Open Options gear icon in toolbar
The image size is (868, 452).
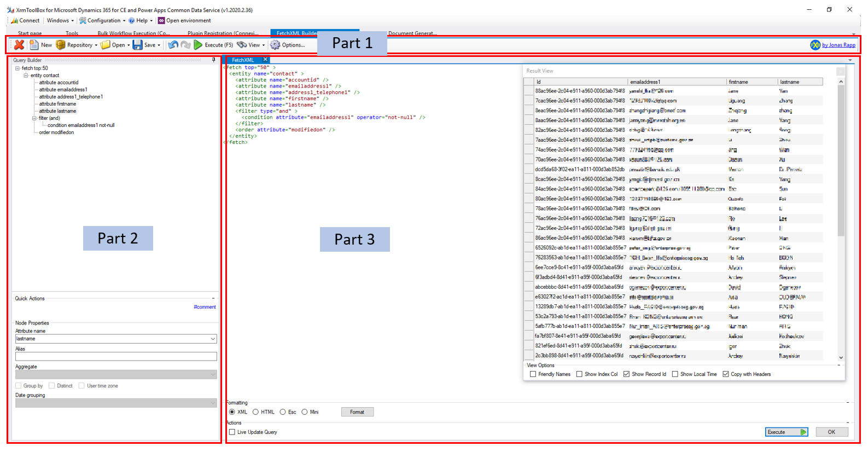pos(275,45)
